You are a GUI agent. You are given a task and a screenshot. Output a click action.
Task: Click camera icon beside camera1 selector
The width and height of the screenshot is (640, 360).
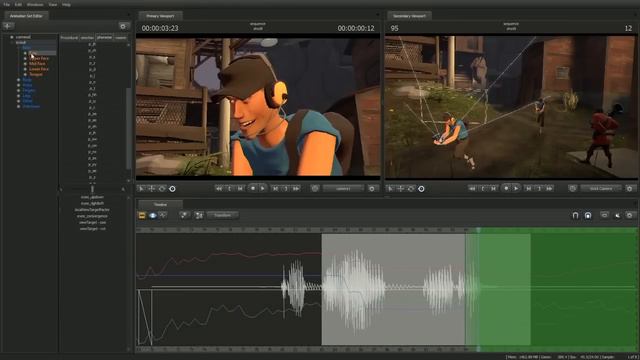coord(314,189)
